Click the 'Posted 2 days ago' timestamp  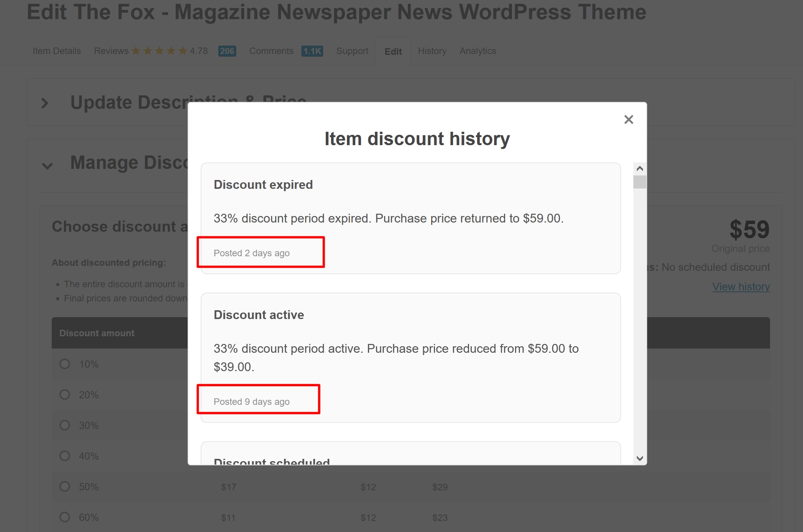coord(252,253)
